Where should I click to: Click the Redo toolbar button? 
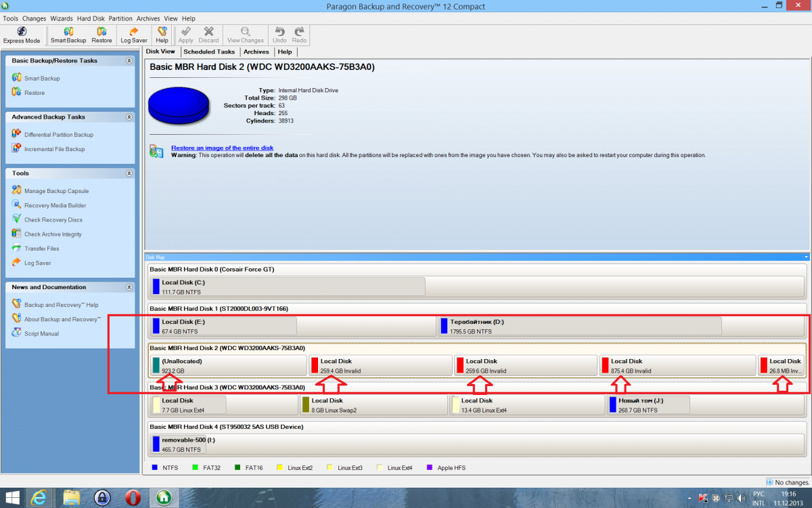299,35
